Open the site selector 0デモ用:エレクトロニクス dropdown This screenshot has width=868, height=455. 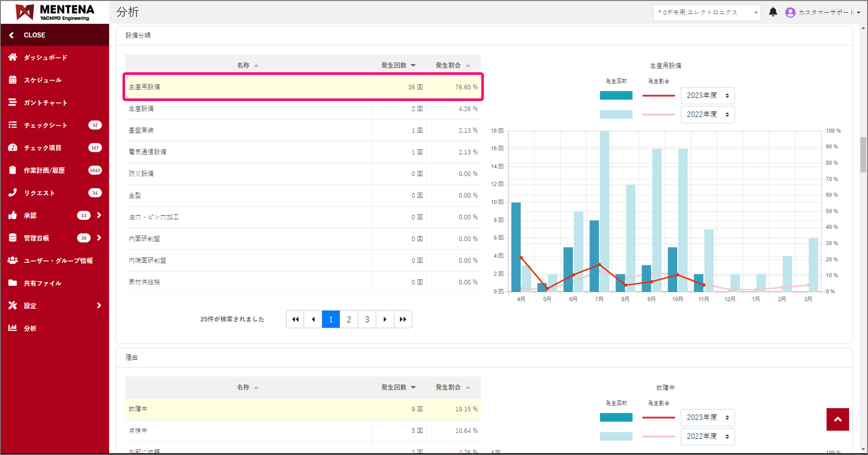[x=706, y=12]
